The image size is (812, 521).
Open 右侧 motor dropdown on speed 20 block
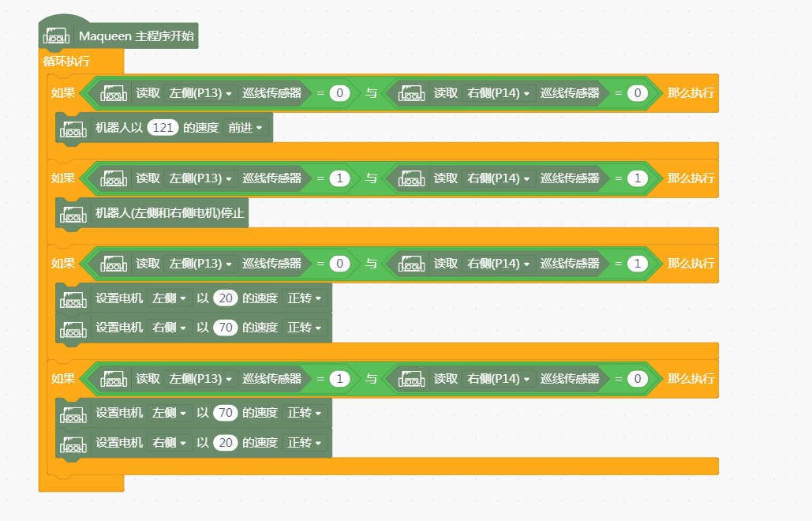[170, 443]
